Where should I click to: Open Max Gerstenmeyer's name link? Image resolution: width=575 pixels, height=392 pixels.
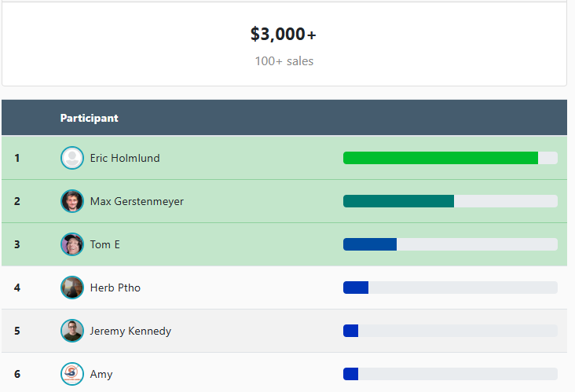point(137,201)
